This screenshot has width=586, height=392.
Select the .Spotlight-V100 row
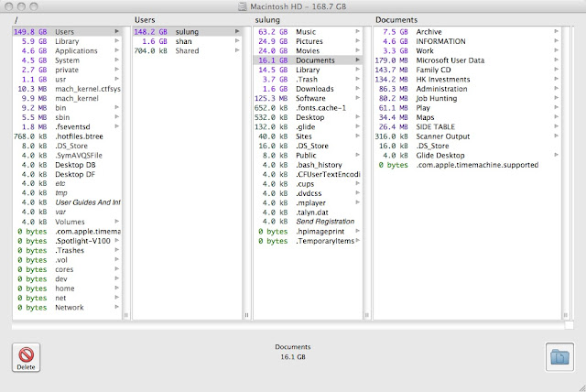coord(67,241)
